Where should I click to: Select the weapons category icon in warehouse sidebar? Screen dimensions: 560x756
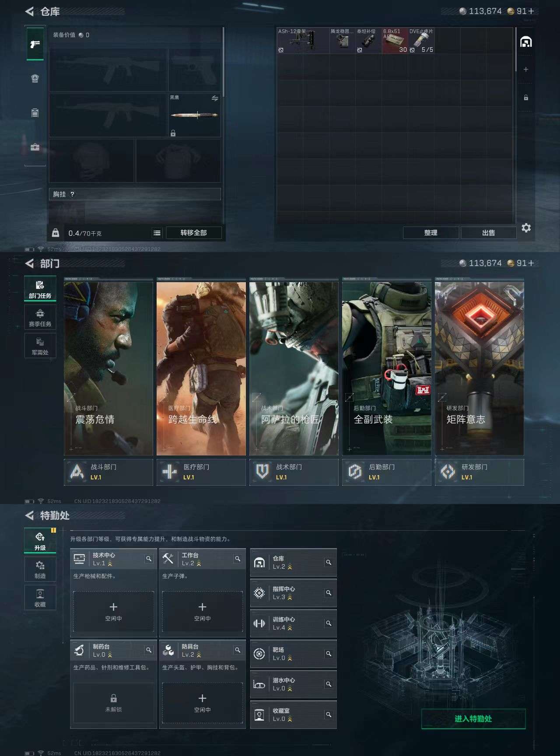35,44
